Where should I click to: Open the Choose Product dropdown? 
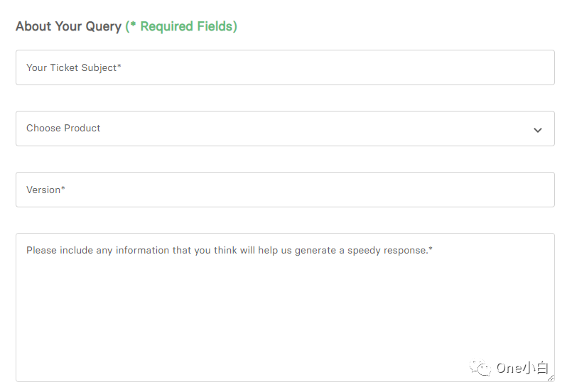point(284,129)
